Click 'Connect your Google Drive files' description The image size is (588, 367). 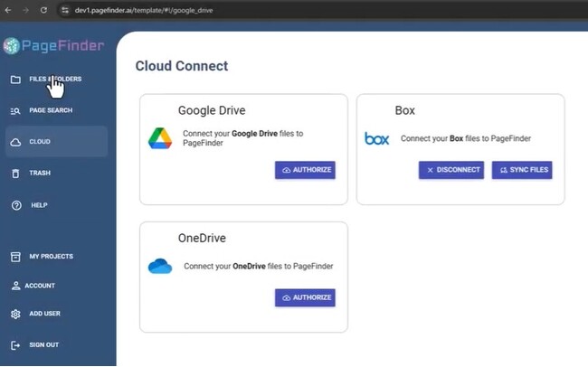pyautogui.click(x=243, y=138)
